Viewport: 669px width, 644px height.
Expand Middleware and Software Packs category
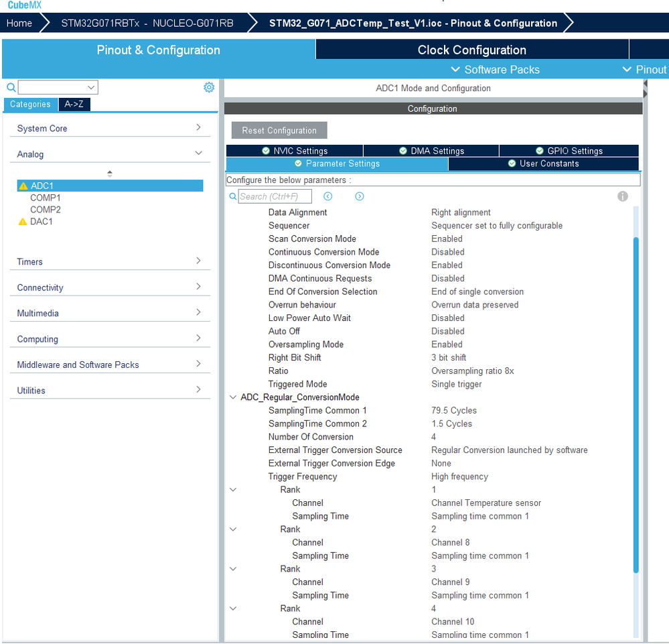click(x=198, y=363)
